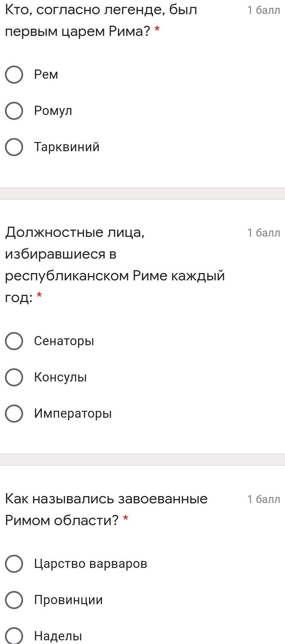This screenshot has width=285, height=644.
Task: Choose the Ромул radio option
Action: tap(14, 111)
